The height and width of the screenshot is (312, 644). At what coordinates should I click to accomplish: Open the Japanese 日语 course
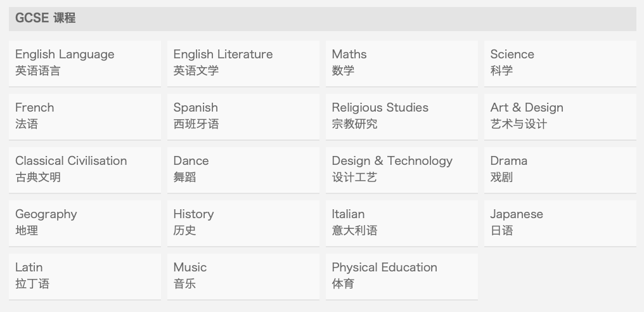560,223
